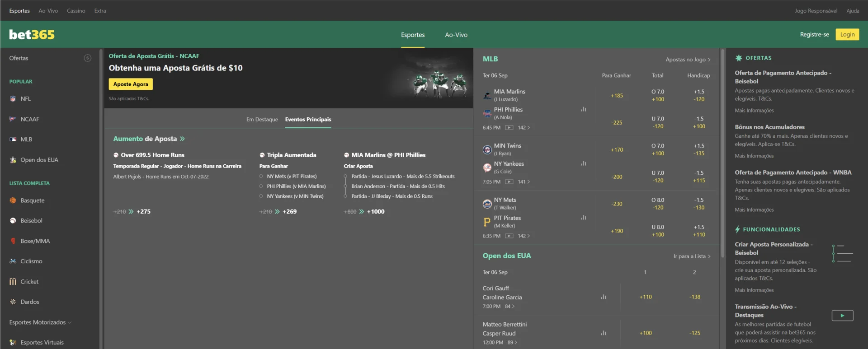Open Ofertas in left sidebar
868x349 pixels.
click(x=19, y=58)
